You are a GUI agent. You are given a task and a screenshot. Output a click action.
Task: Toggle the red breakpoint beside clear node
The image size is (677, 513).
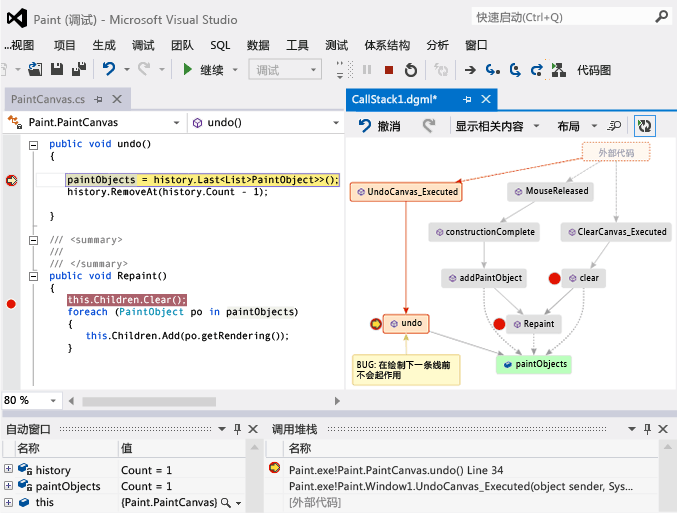coord(554,278)
